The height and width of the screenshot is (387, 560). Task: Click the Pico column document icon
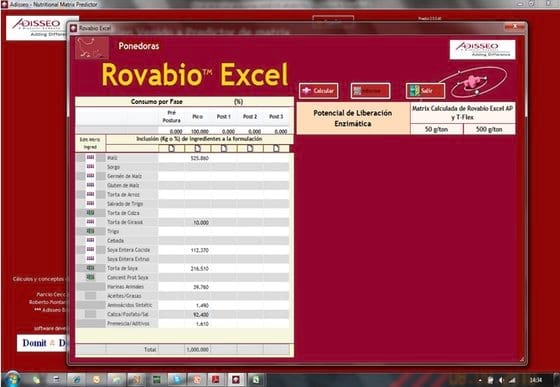pyautogui.click(x=198, y=148)
